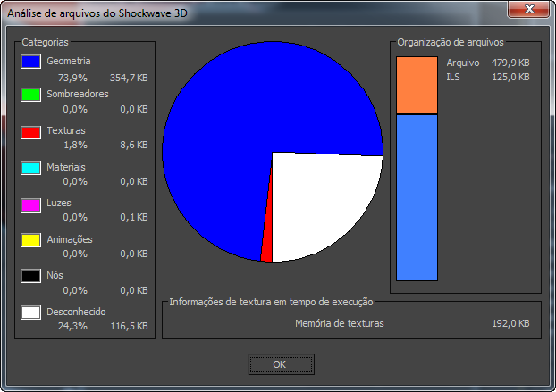Click the Texturas category label
The image size is (556, 392).
click(66, 130)
